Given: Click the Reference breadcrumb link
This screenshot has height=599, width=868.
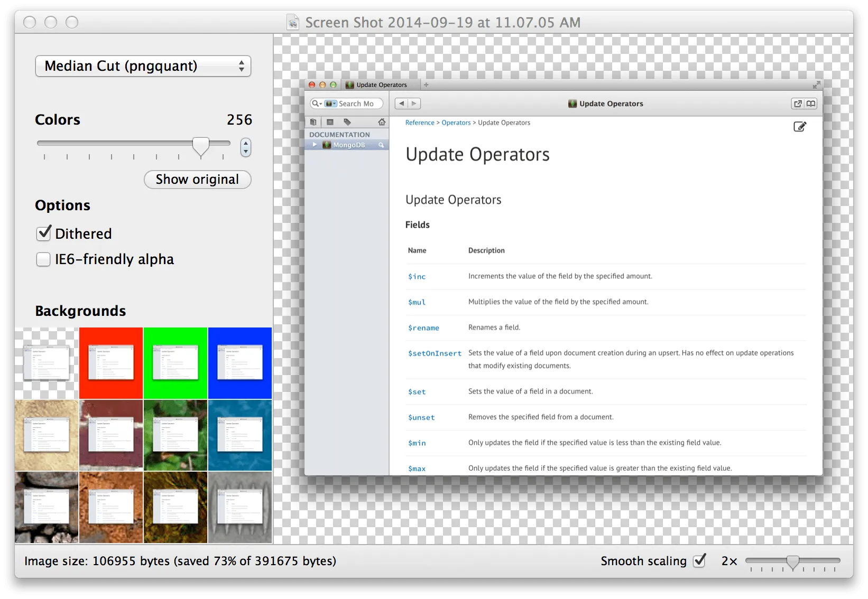Looking at the screenshot, I should click(x=420, y=123).
